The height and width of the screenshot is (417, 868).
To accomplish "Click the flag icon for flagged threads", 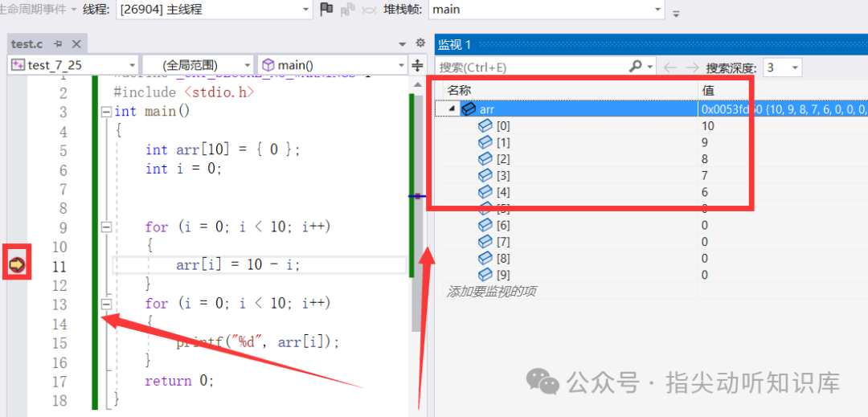I will click(326, 9).
